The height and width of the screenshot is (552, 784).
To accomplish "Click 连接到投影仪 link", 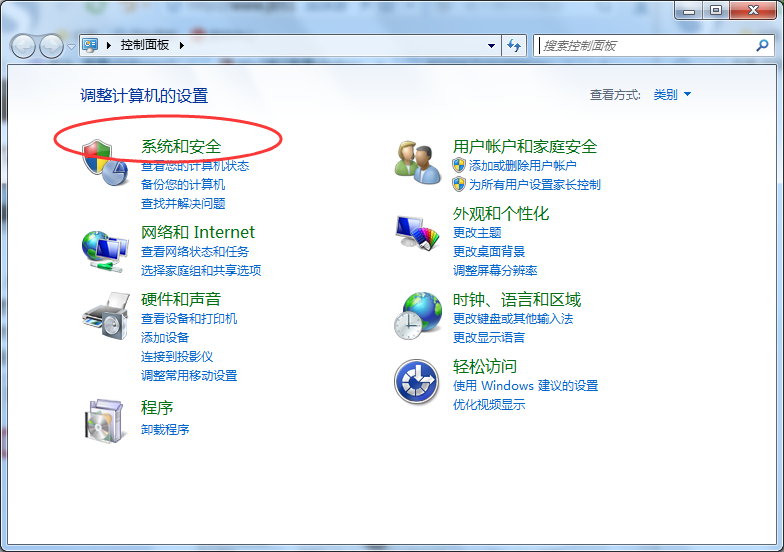I will click(177, 356).
